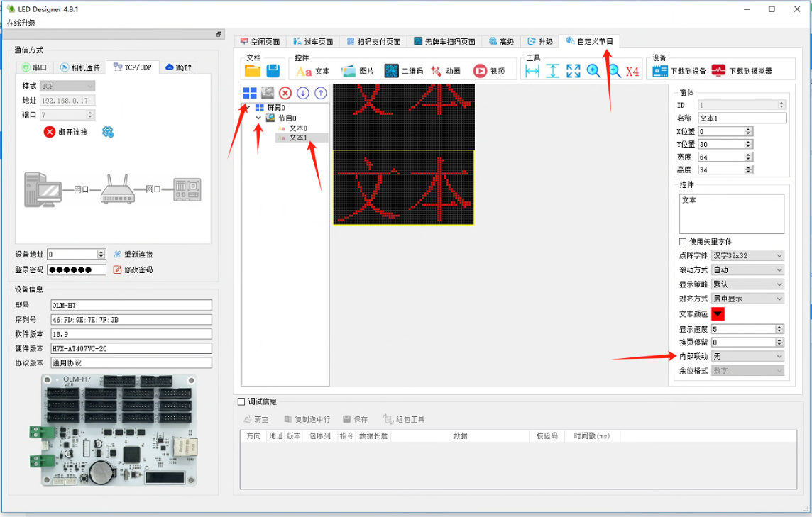Collapse the 节目0 tree node
The width and height of the screenshot is (812, 517).
click(x=258, y=118)
